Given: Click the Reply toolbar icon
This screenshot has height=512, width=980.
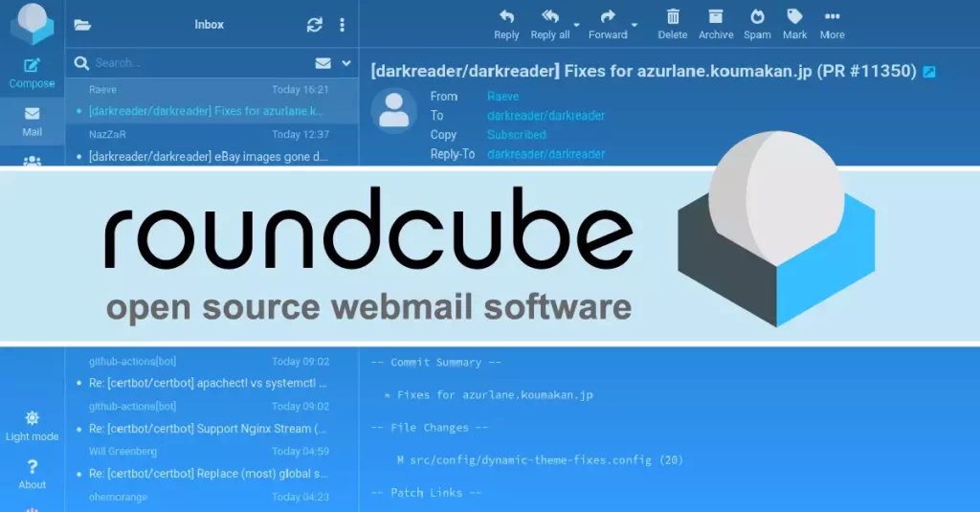Looking at the screenshot, I should point(506,17).
